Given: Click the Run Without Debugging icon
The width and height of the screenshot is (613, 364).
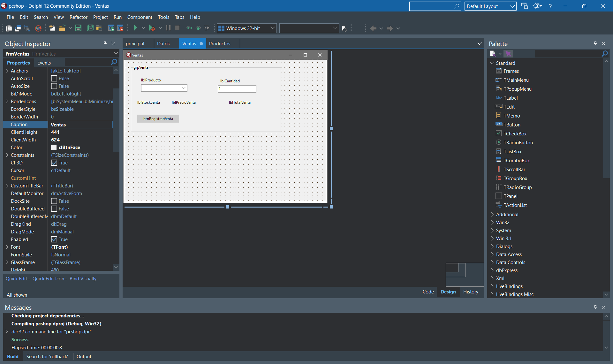Looking at the screenshot, I should pos(152,28).
